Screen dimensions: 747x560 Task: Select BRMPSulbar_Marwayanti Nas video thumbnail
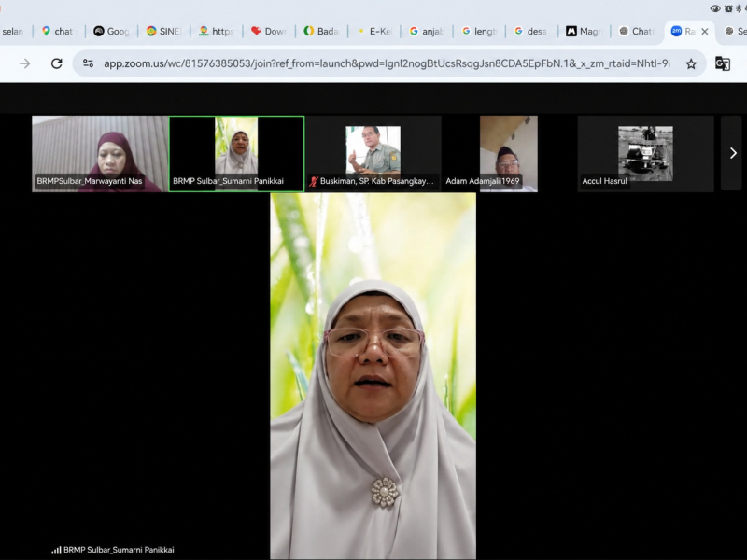(x=100, y=154)
